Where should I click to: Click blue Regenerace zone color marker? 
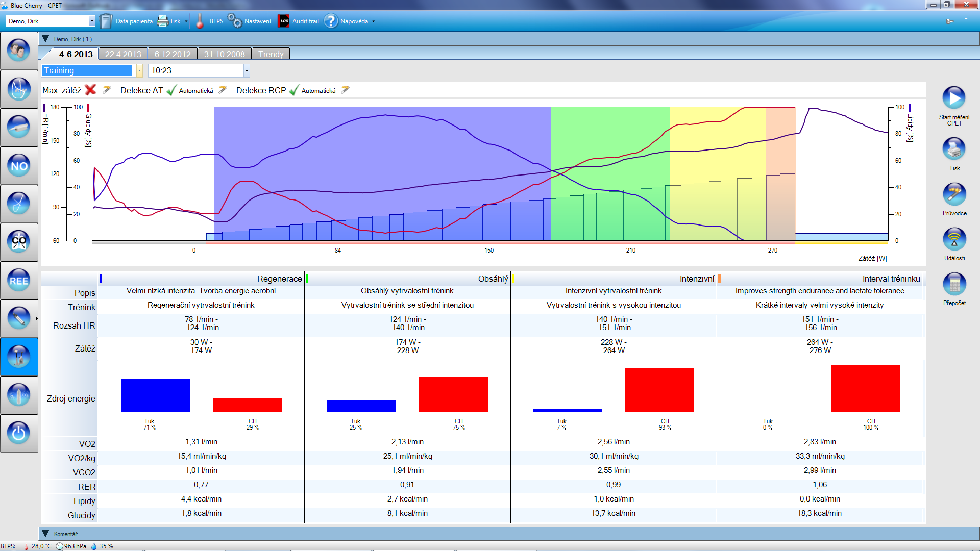[101, 279]
